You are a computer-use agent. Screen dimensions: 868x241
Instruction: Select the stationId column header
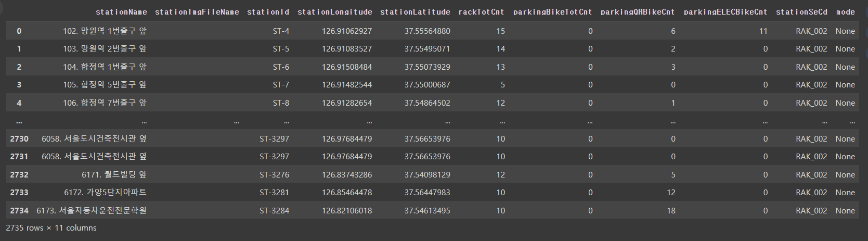click(268, 11)
